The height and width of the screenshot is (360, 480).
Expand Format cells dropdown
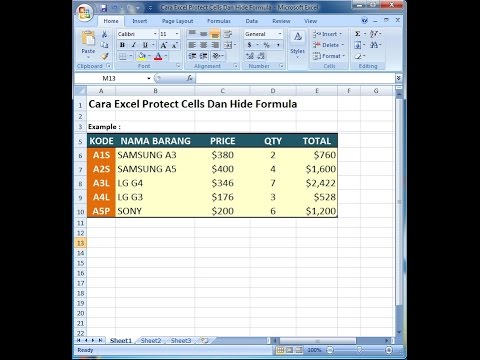click(x=344, y=56)
